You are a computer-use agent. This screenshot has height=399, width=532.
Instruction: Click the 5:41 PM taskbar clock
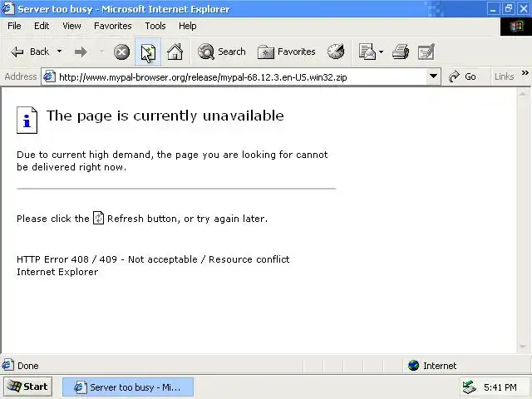(500, 387)
